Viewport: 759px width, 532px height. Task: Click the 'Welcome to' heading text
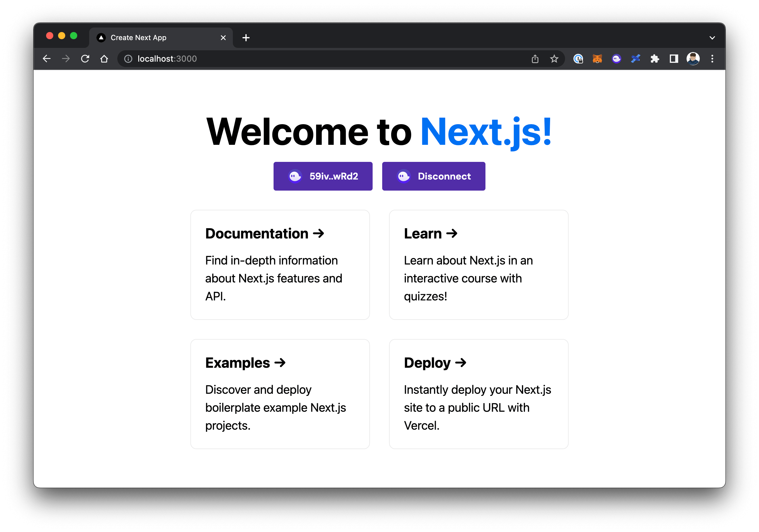(309, 132)
